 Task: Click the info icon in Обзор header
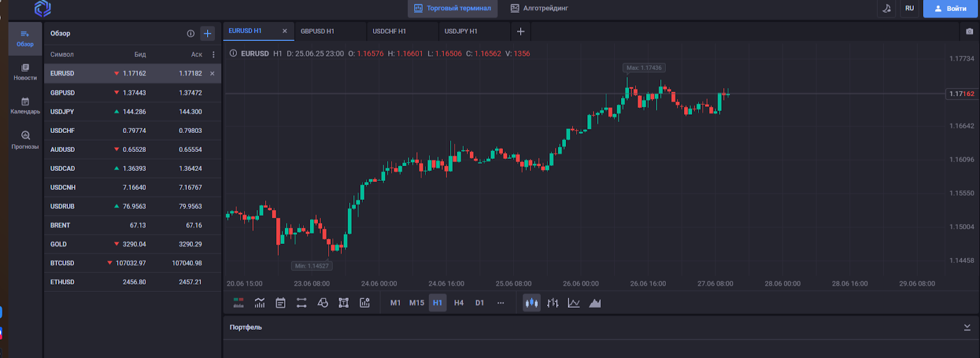click(x=190, y=34)
